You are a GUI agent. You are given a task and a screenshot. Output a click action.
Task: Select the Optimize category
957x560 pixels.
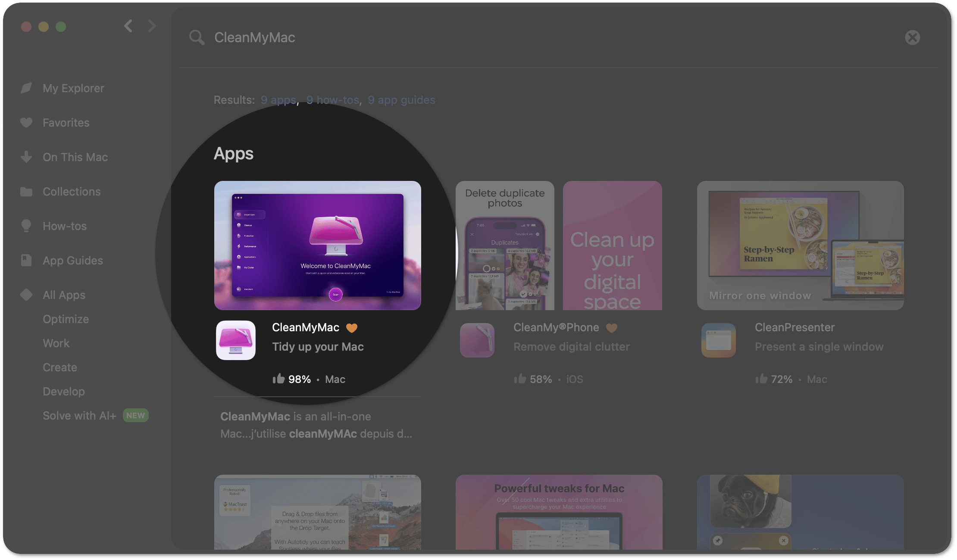pyautogui.click(x=66, y=319)
